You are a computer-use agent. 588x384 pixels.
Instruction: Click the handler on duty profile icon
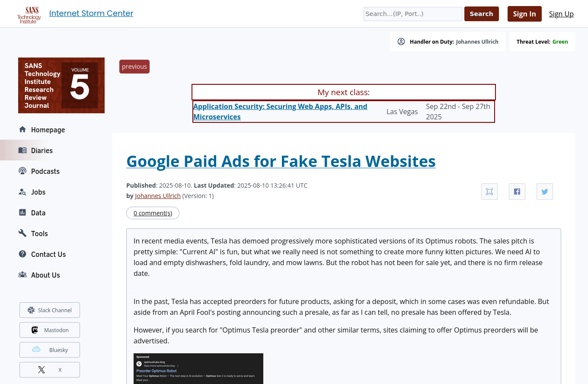401,42
